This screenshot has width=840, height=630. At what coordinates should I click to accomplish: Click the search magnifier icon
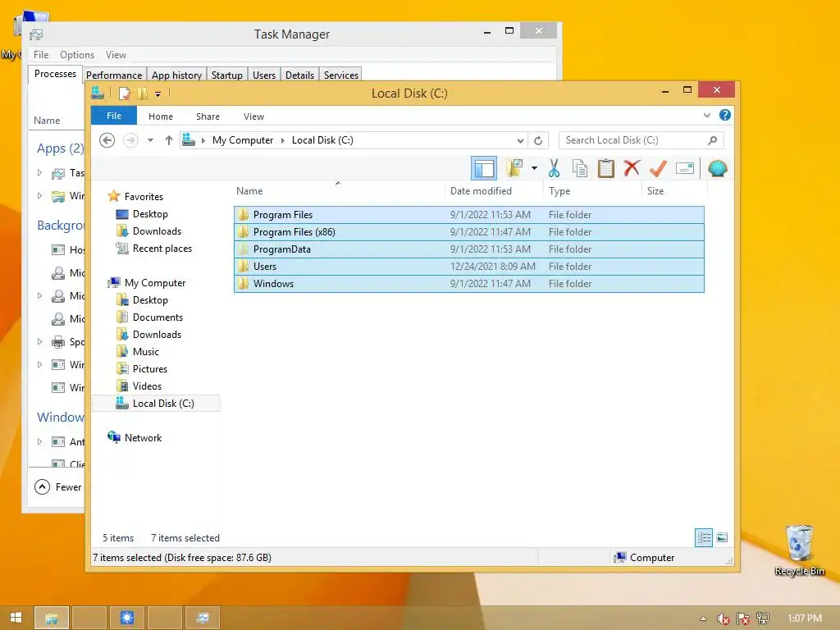[x=713, y=140]
